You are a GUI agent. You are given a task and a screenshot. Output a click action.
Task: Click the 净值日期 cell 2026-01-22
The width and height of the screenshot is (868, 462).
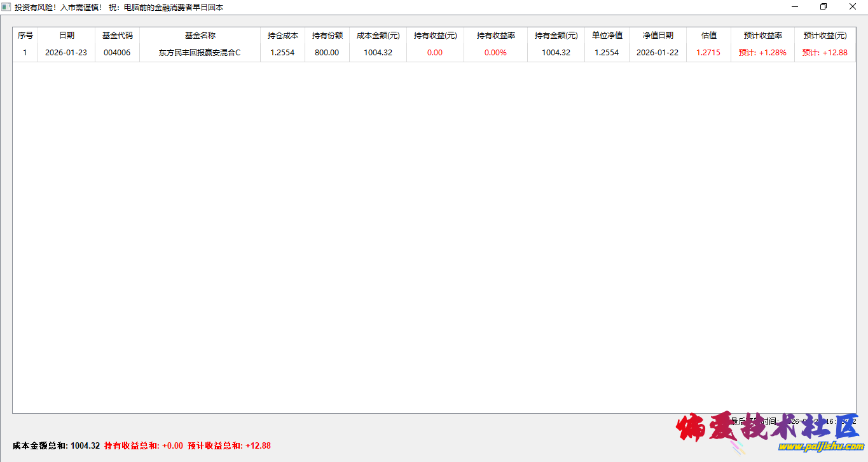658,53
